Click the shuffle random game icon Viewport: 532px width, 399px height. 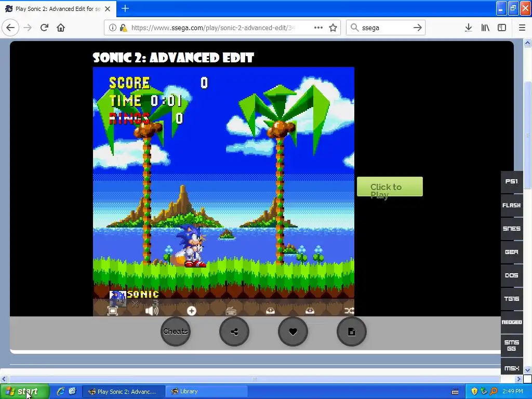coord(349,311)
